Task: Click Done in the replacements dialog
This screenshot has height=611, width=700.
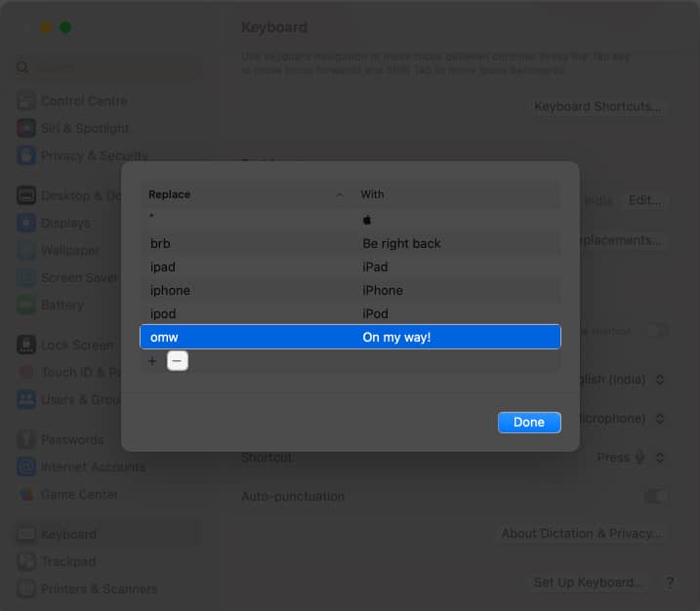Action: point(529,423)
